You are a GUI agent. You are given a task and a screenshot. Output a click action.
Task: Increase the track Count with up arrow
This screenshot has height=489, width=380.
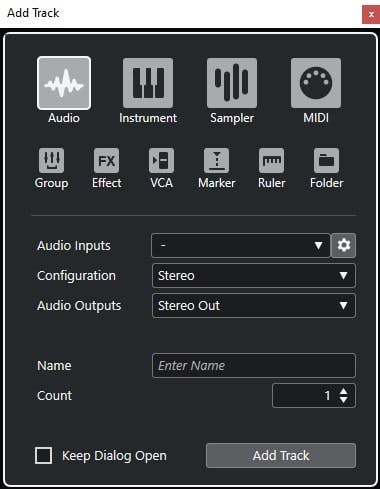tap(344, 392)
